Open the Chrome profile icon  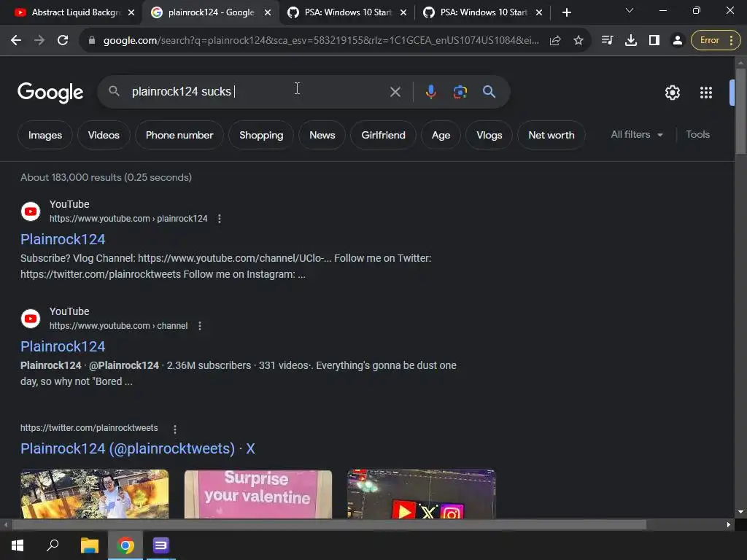point(677,41)
